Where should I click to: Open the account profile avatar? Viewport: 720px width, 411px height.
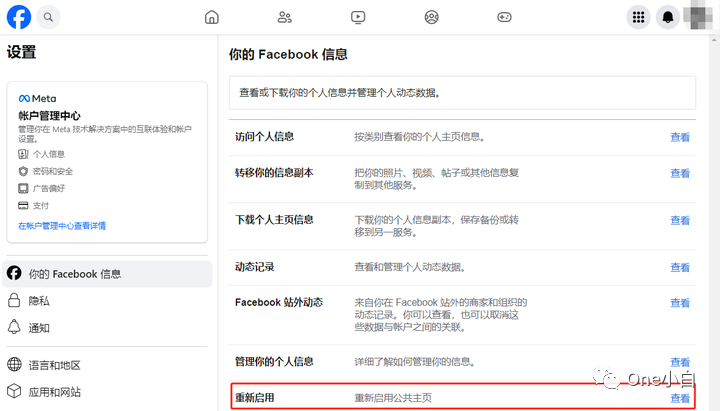pyautogui.click(x=697, y=15)
